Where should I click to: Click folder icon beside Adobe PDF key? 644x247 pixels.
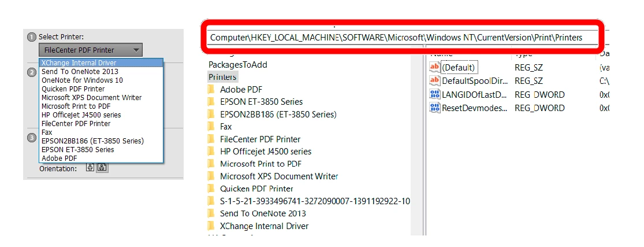point(211,89)
